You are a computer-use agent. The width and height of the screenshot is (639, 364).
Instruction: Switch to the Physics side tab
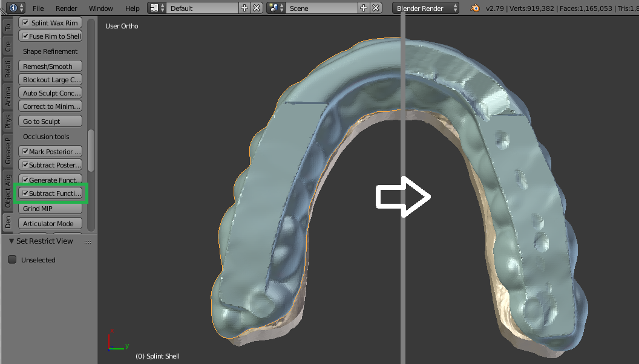(7, 121)
